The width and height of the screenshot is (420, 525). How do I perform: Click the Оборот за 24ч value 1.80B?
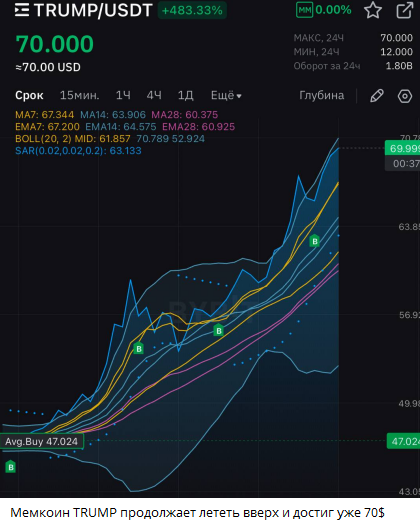(x=399, y=66)
